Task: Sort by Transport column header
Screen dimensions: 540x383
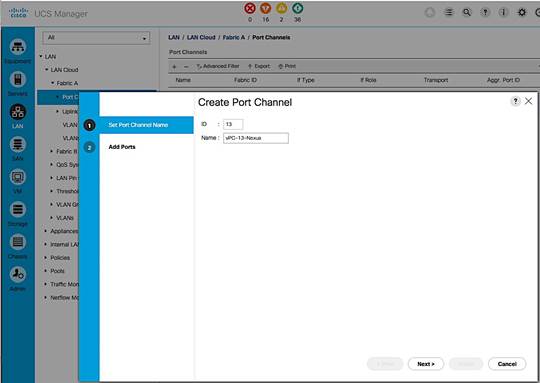Action: [x=436, y=80]
